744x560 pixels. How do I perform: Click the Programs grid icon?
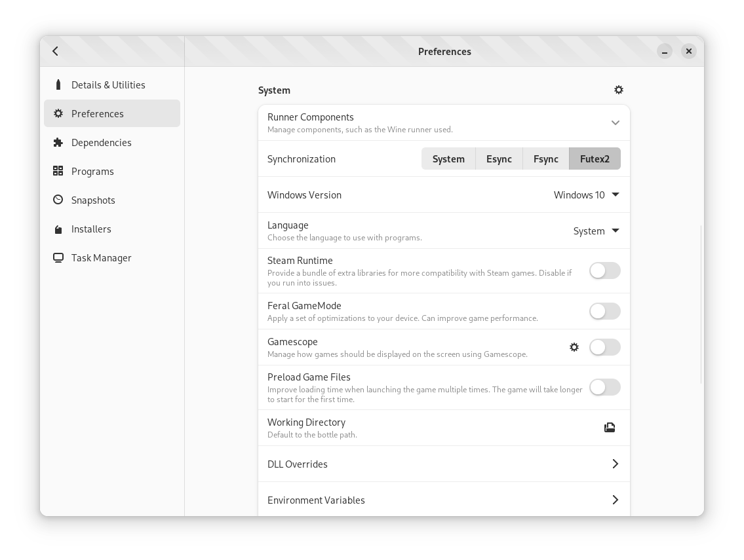(58, 171)
